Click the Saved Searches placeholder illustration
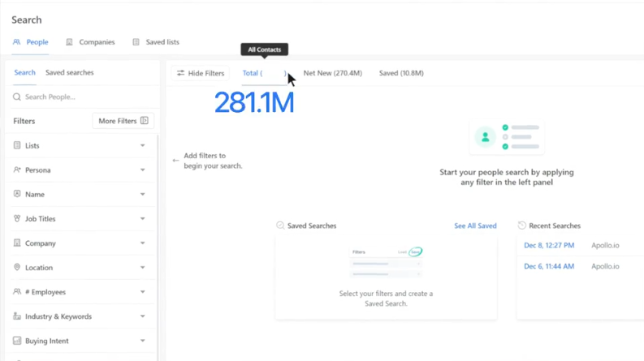Image resolution: width=644 pixels, height=361 pixels. 386,263
